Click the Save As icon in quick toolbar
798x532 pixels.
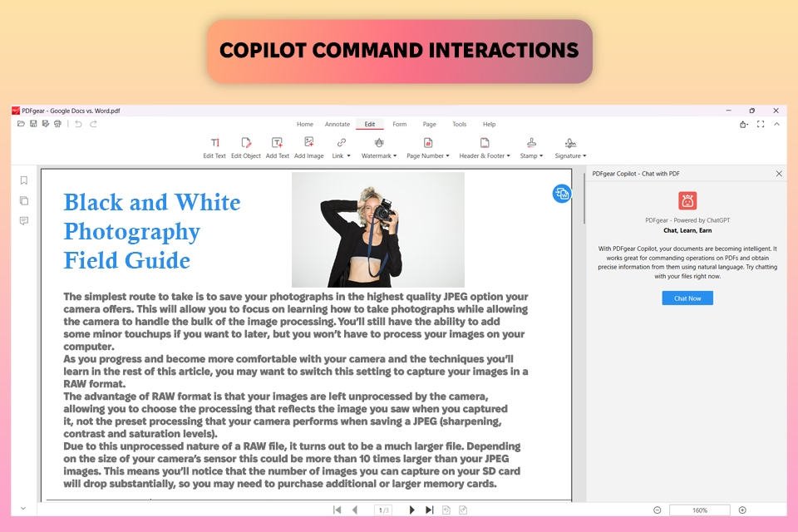(x=45, y=124)
